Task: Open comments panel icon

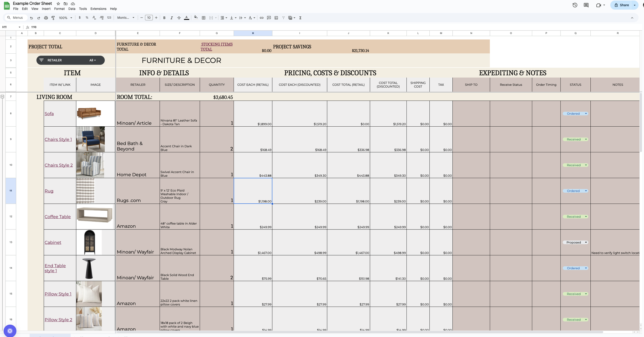Action: tap(586, 5)
